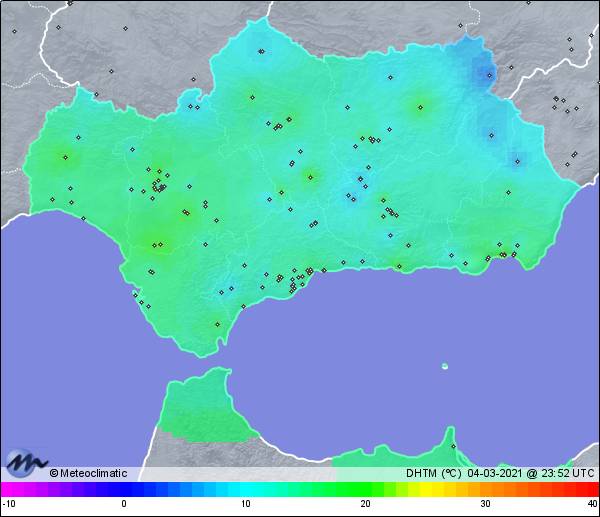
Task: Pick the orange scale segment above 30
Action: click(x=485, y=489)
